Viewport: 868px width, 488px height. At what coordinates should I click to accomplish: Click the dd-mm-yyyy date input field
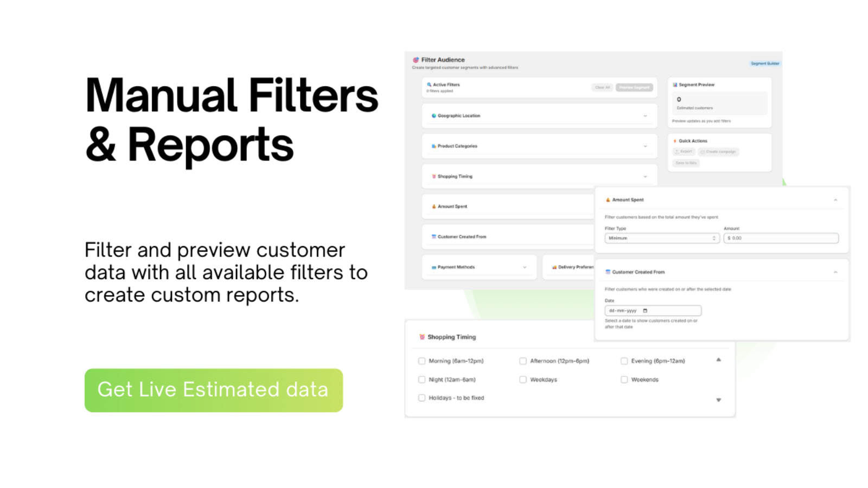pyautogui.click(x=652, y=310)
